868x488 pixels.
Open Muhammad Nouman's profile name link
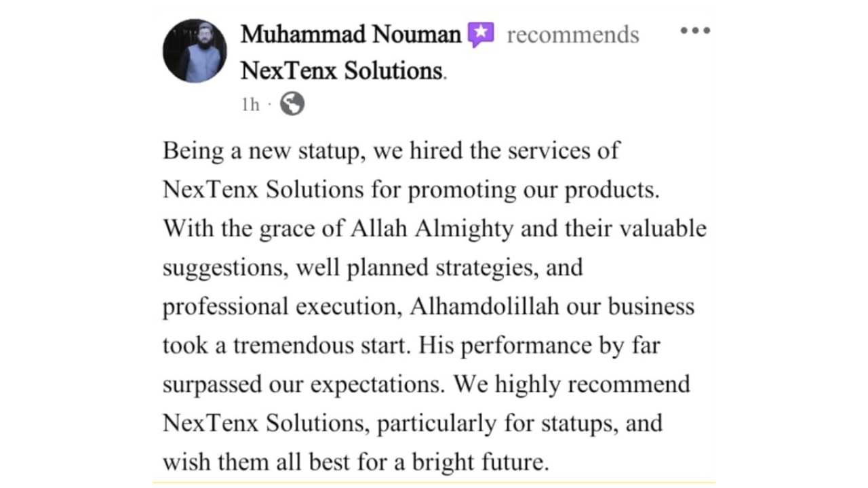tap(351, 34)
